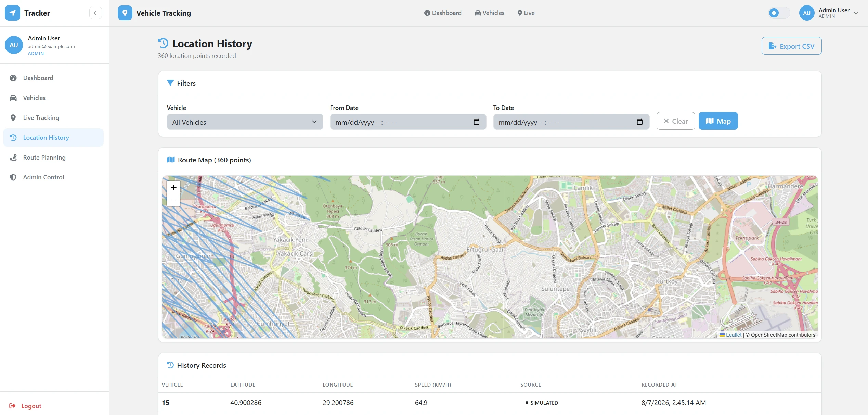
Task: Open Vehicles in the top navigation
Action: [x=490, y=13]
